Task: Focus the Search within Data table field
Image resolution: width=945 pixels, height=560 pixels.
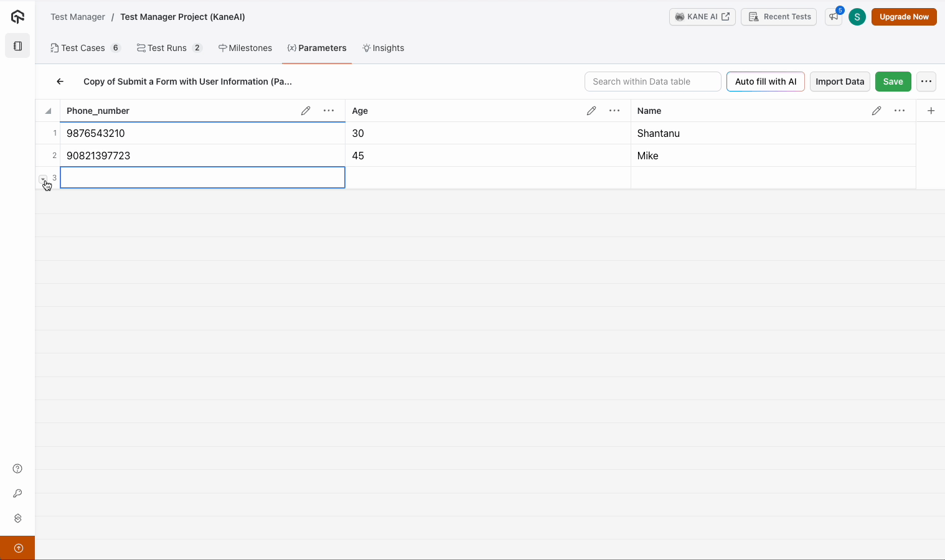Action: click(652, 82)
